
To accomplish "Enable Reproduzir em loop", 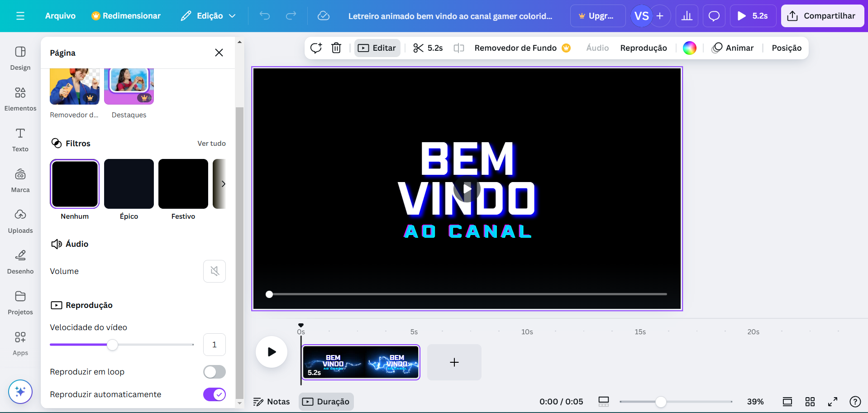I will 214,371.
